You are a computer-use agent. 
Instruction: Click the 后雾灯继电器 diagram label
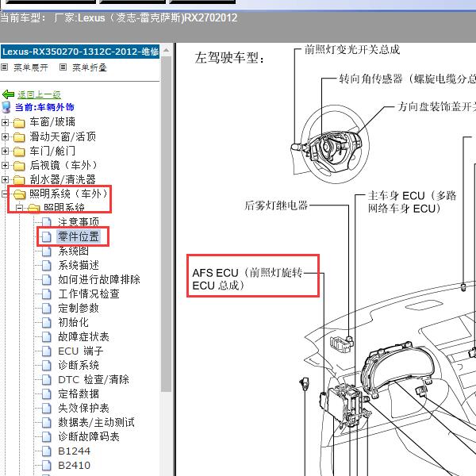pos(276,205)
